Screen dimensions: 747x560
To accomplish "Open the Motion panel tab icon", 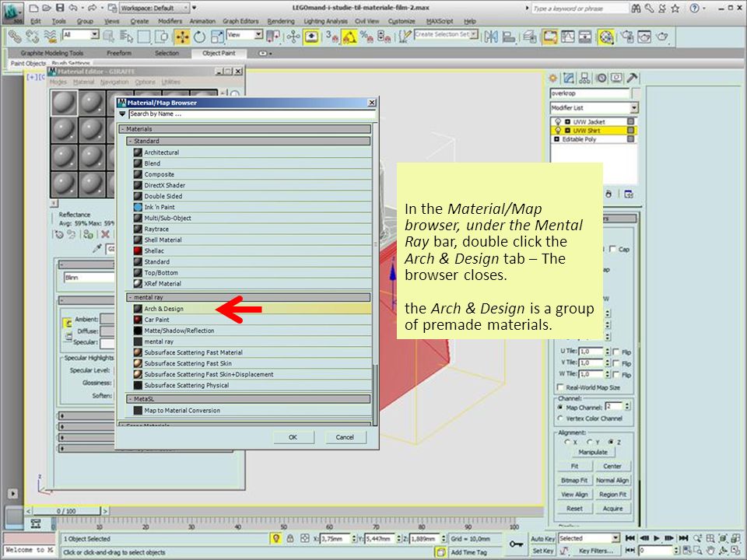I will [601, 78].
